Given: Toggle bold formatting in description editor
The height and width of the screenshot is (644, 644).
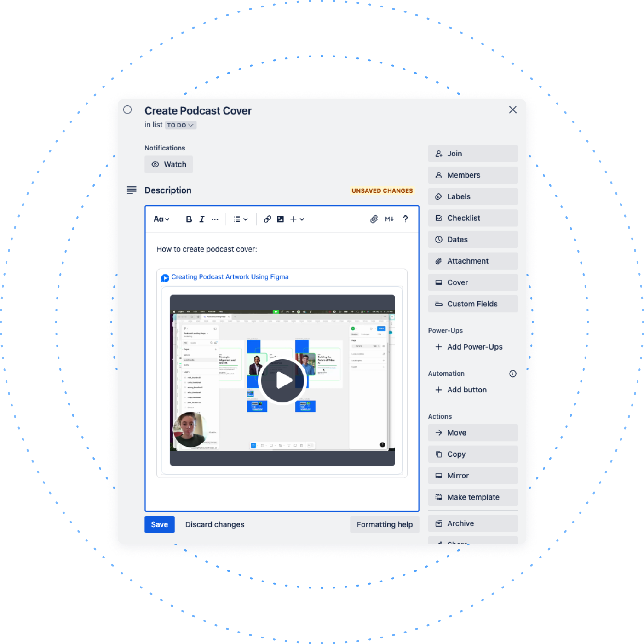Looking at the screenshot, I should pyautogui.click(x=189, y=219).
